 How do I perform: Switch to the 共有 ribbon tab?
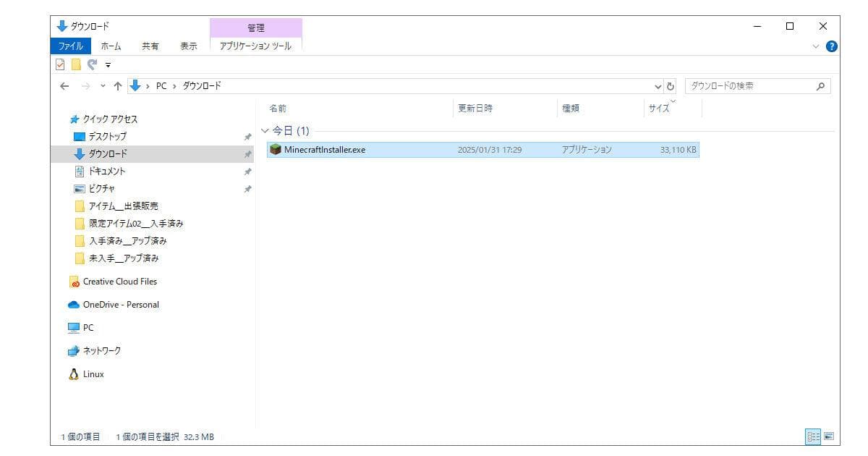tap(150, 46)
